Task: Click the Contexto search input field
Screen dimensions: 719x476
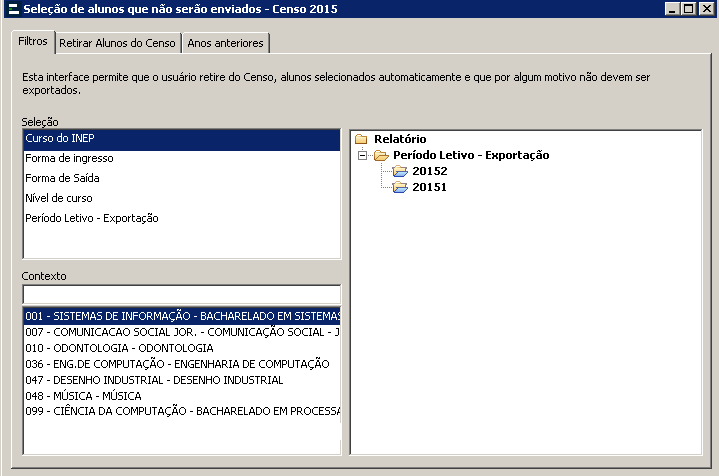Action: click(x=181, y=294)
